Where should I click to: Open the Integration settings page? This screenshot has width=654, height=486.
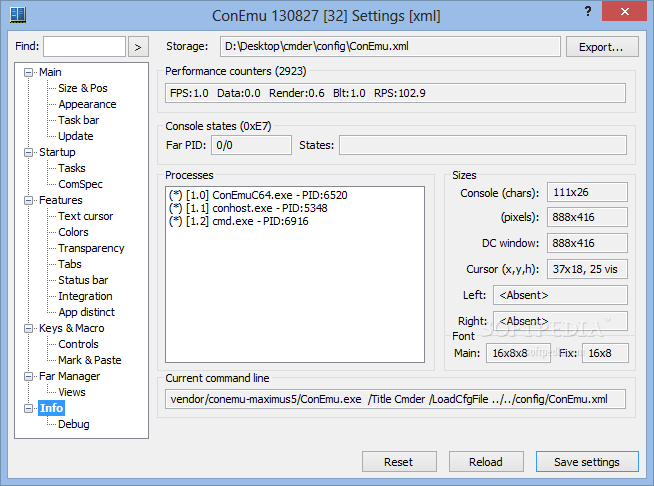pos(85,296)
